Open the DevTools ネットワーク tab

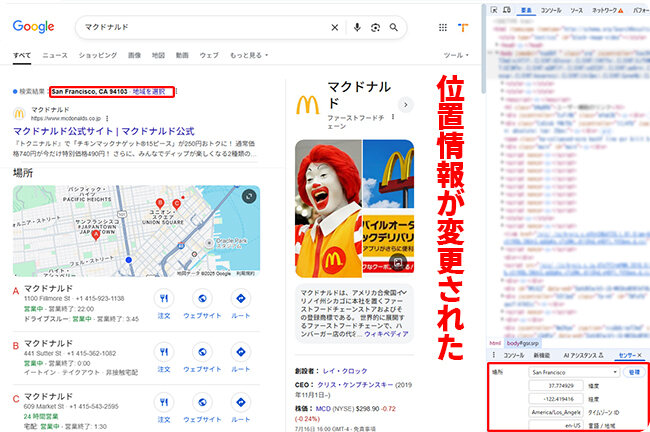pos(607,10)
